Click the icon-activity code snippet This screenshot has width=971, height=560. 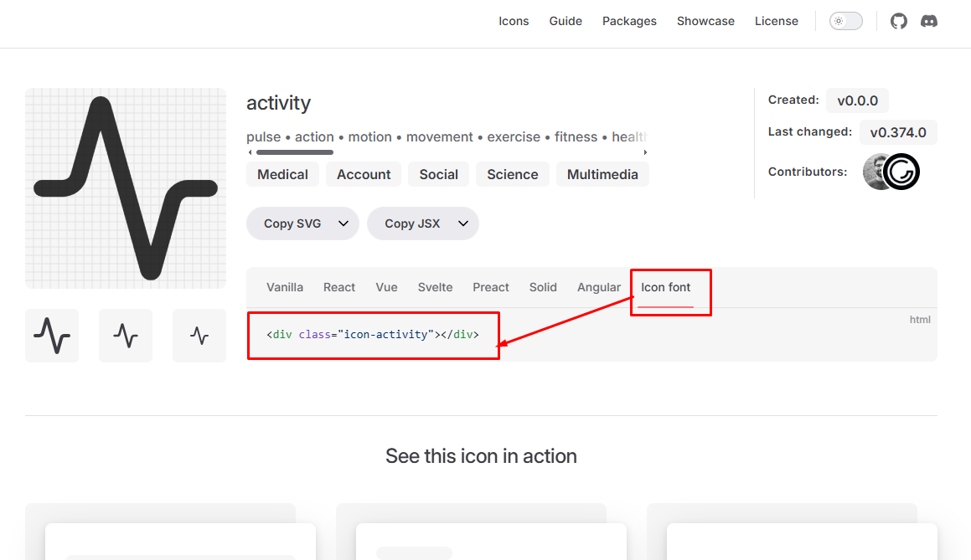tap(372, 334)
